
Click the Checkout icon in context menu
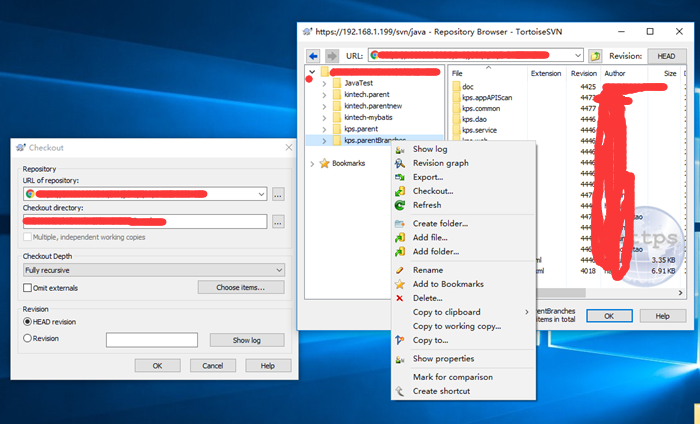pyautogui.click(x=400, y=191)
